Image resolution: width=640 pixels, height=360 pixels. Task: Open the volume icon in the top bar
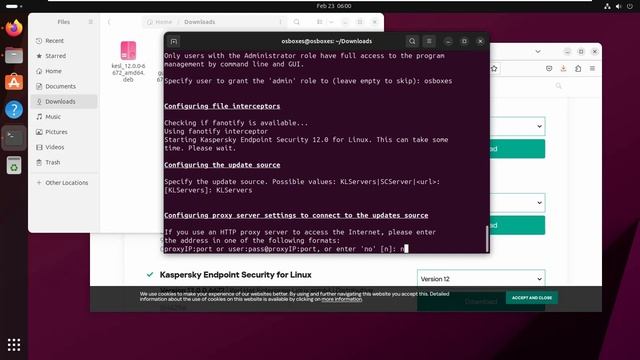pos(618,6)
